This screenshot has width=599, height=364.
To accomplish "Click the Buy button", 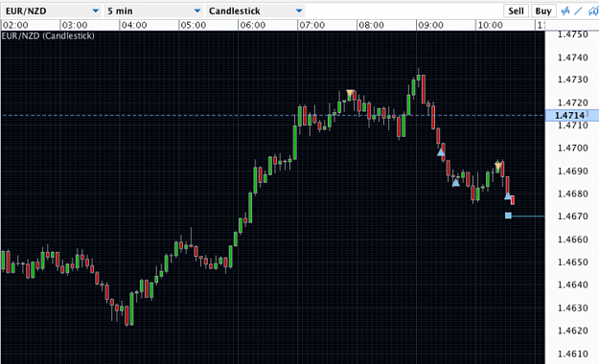I will 543,11.
